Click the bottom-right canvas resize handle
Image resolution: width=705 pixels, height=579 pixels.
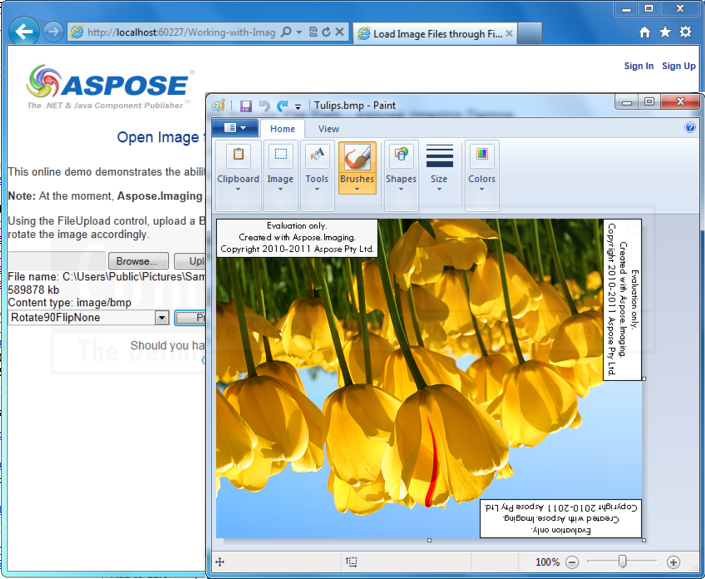644,540
